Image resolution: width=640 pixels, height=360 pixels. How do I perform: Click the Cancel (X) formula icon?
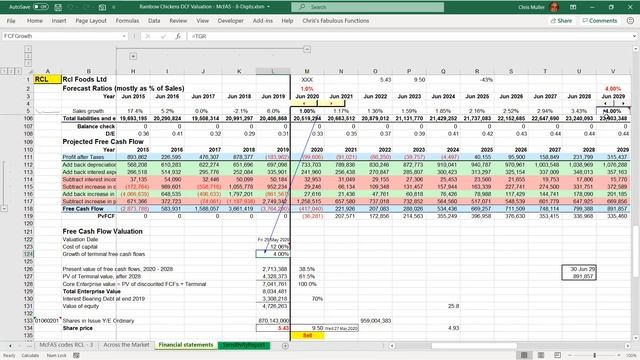tap(148, 36)
